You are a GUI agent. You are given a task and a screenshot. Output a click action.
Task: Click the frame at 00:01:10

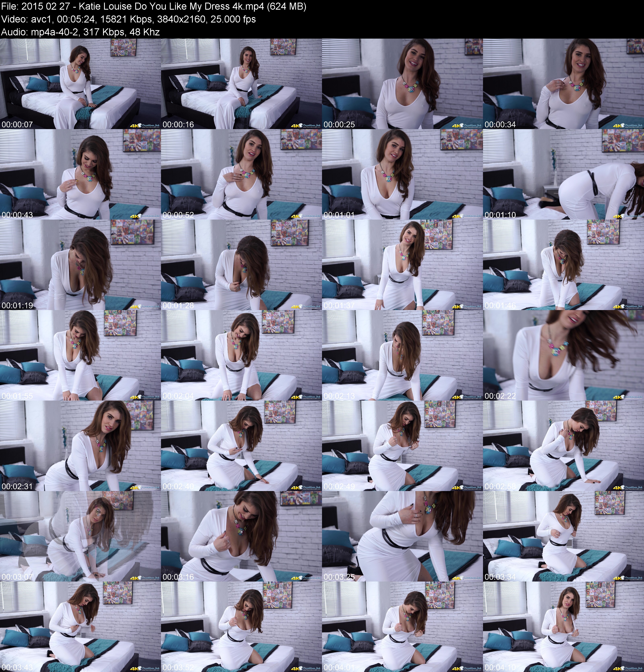pos(563,174)
